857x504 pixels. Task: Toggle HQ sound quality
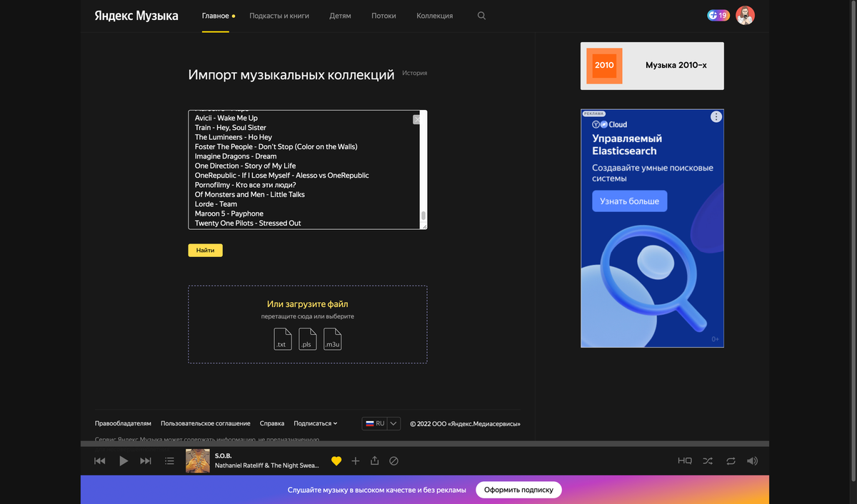684,461
